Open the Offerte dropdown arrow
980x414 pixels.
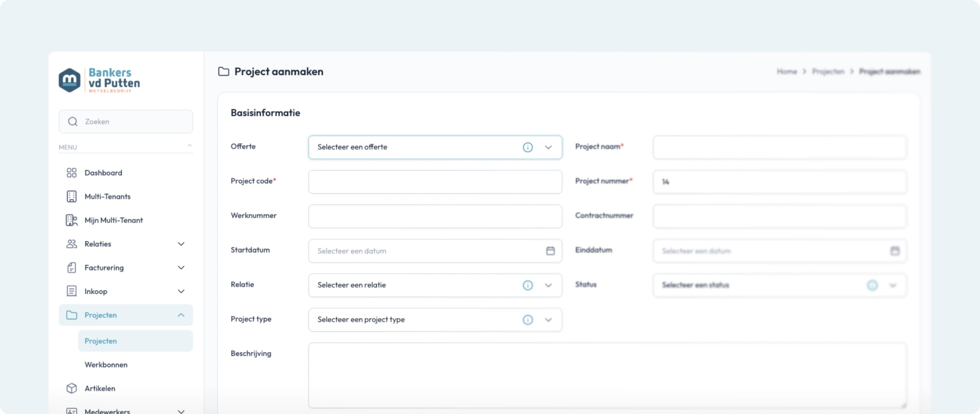(548, 147)
